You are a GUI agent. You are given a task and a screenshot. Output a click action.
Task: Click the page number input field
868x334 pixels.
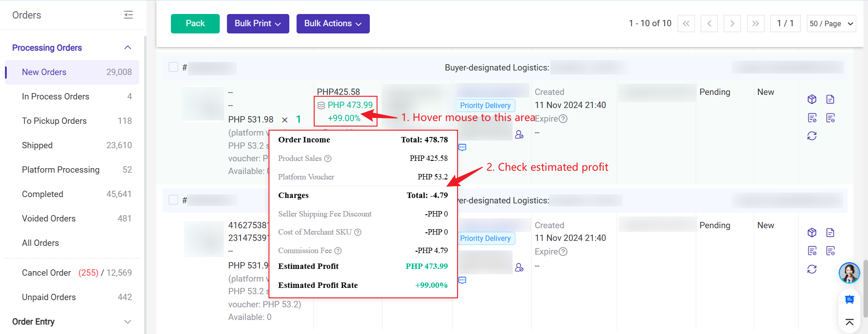point(785,24)
